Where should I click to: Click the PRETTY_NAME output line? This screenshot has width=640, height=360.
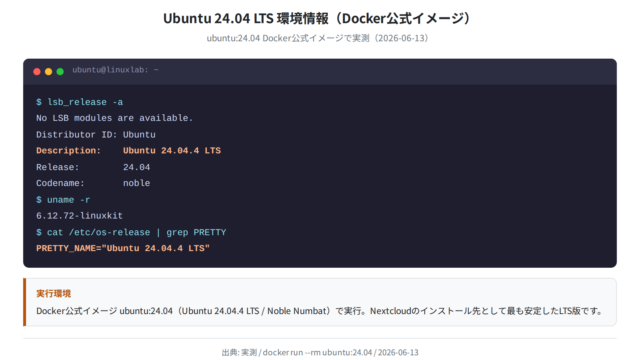pos(123,248)
